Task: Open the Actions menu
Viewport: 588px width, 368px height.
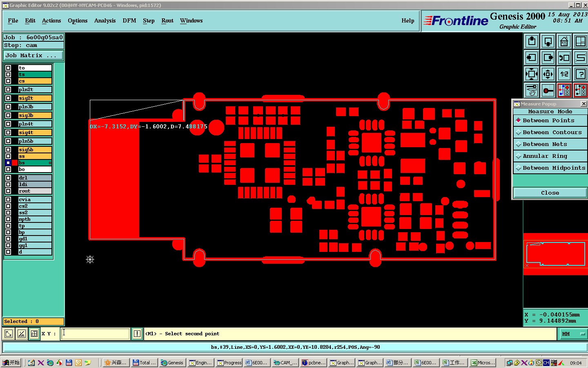Action: pos(51,20)
